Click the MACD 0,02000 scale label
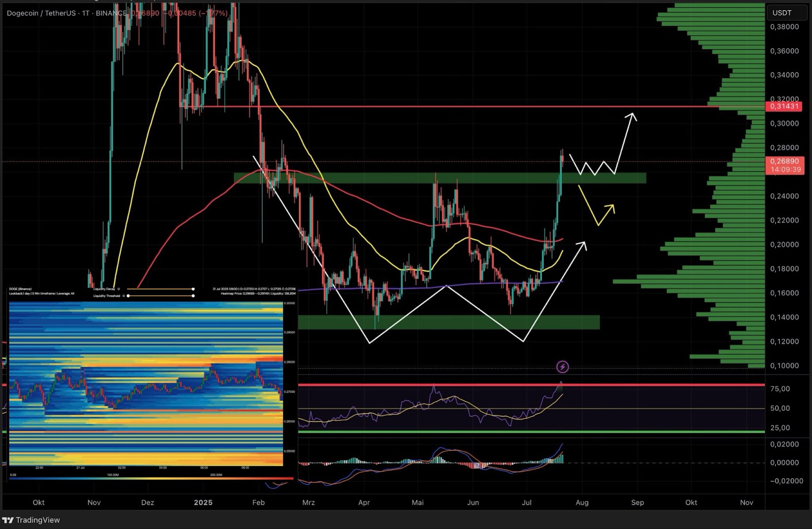The width and height of the screenshot is (812, 529). (x=785, y=444)
